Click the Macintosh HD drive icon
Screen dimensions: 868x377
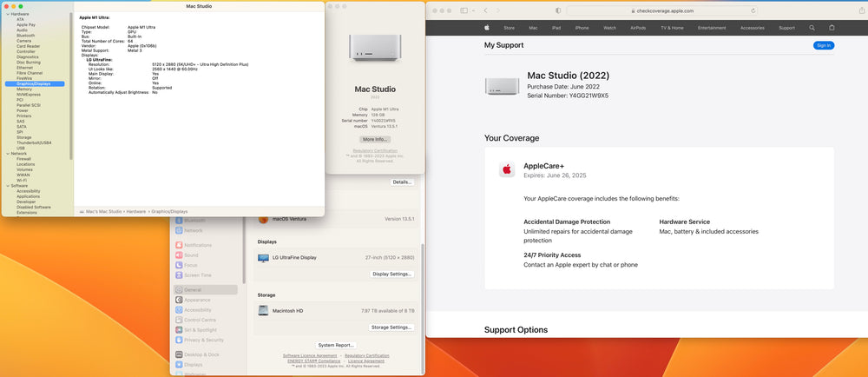click(264, 311)
